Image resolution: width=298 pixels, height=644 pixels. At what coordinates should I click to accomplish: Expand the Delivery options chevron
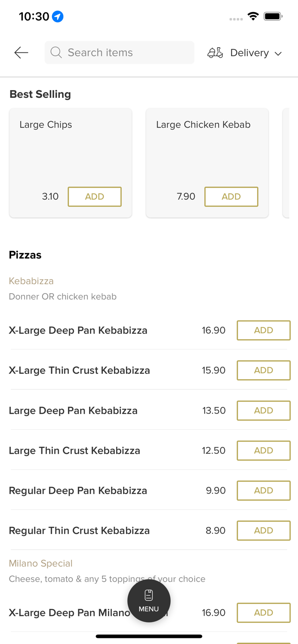278,53
